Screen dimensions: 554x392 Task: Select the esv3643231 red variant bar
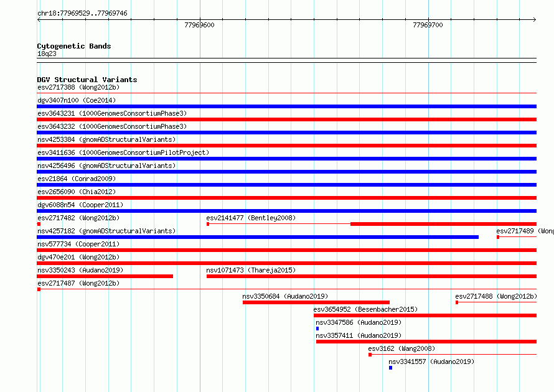pos(286,119)
